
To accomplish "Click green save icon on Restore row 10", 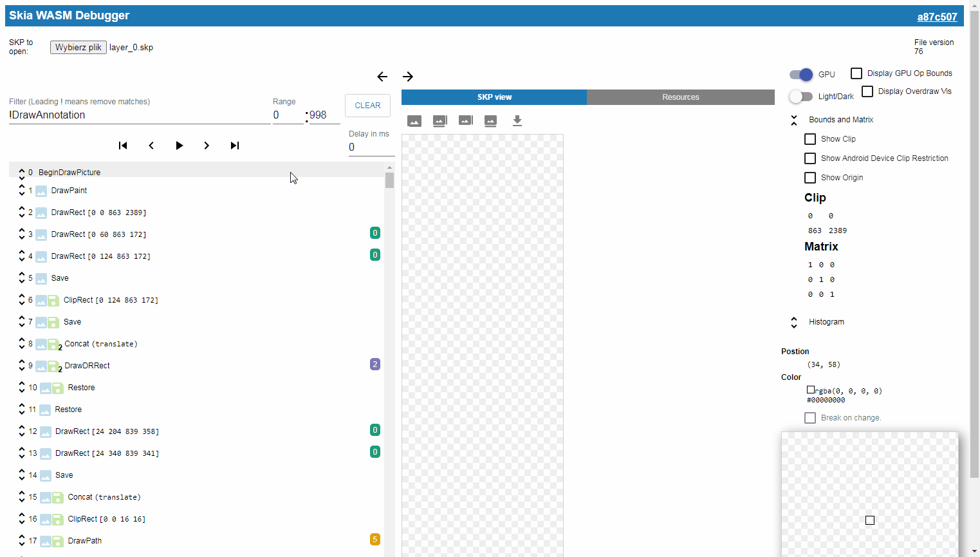I will (x=57, y=388).
